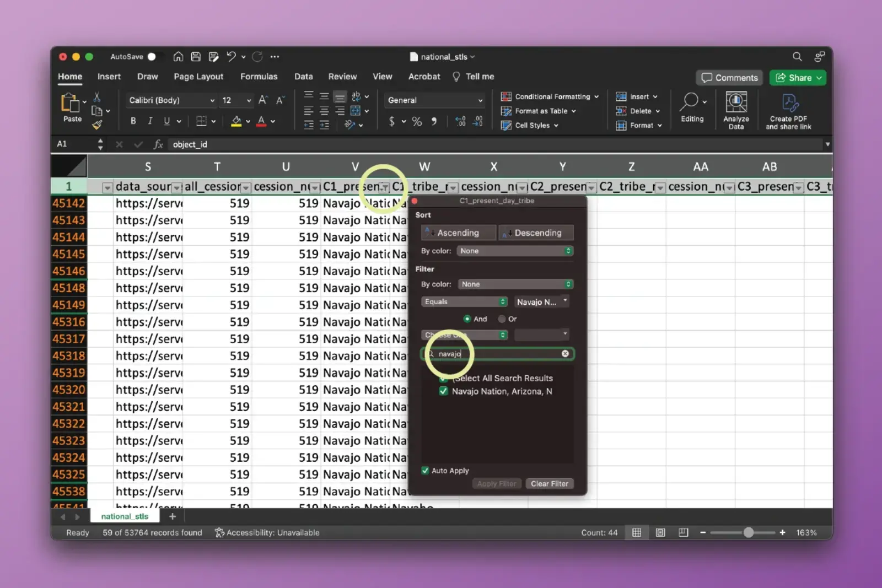Viewport: 882px width, 588px height.
Task: Toggle Italic formatting
Action: (x=150, y=121)
